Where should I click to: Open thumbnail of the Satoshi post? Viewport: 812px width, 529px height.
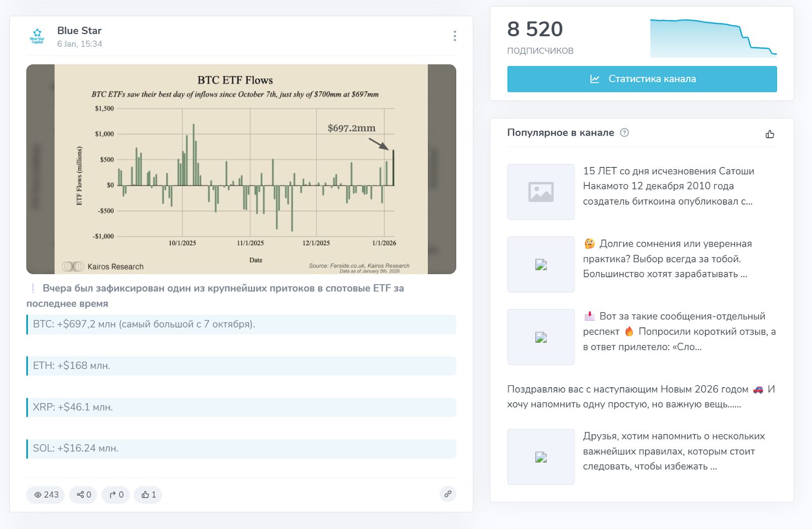(x=541, y=192)
